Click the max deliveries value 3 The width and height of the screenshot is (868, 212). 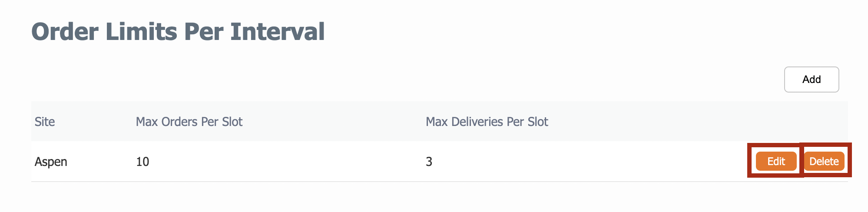429,162
